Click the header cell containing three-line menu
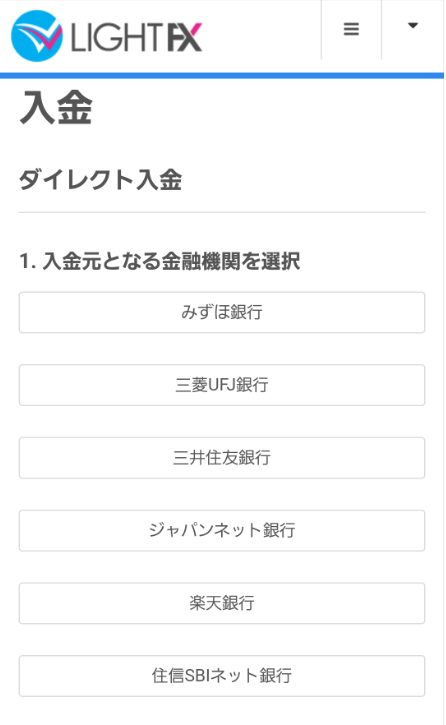 coord(351,30)
